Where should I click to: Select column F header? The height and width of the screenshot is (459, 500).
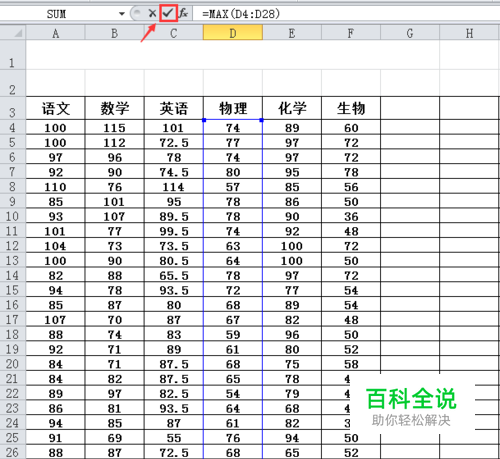[351, 33]
